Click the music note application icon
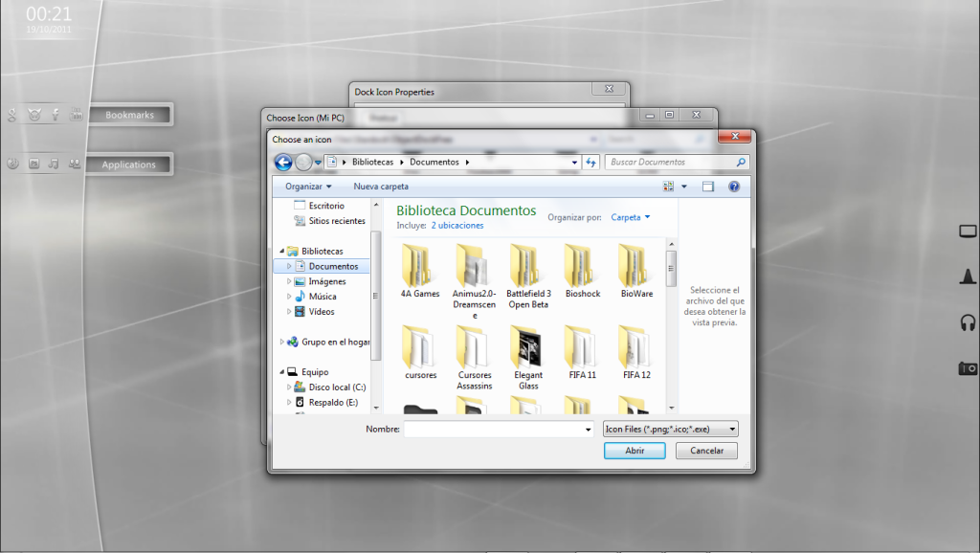The height and width of the screenshot is (553, 980). (54, 164)
